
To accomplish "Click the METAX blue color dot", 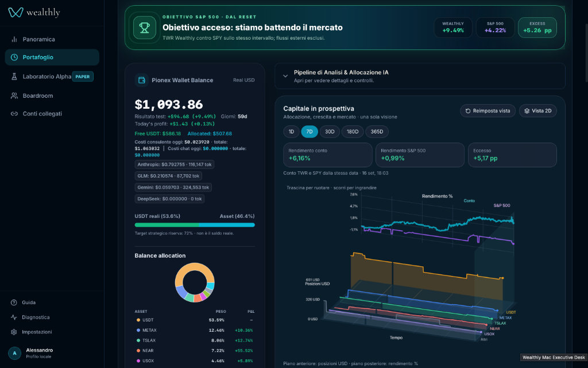I will point(138,330).
